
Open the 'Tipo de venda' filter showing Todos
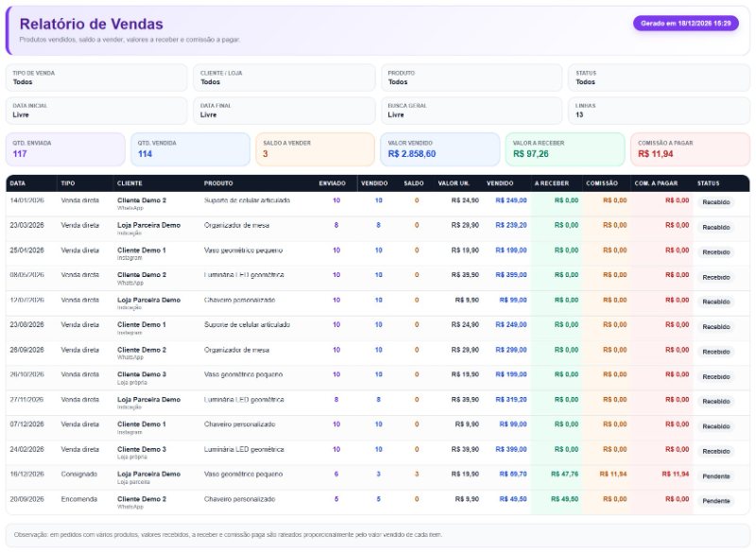tap(96, 78)
